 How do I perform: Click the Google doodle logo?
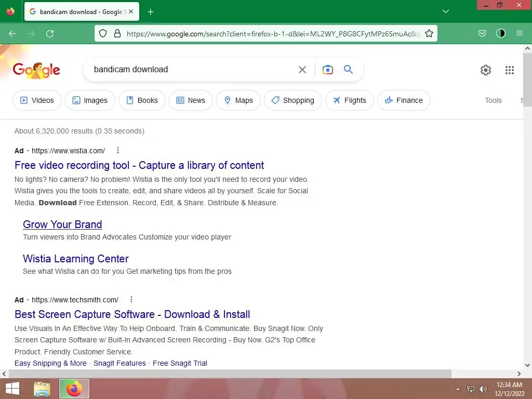point(36,70)
